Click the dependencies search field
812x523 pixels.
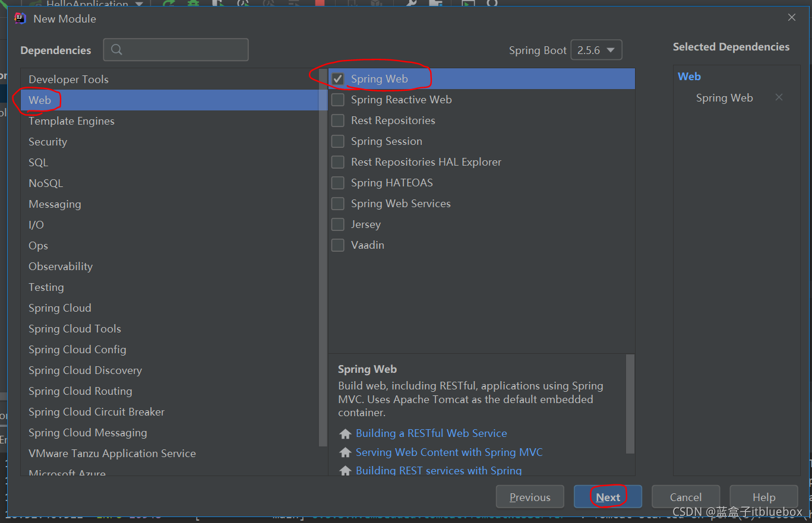click(x=176, y=50)
